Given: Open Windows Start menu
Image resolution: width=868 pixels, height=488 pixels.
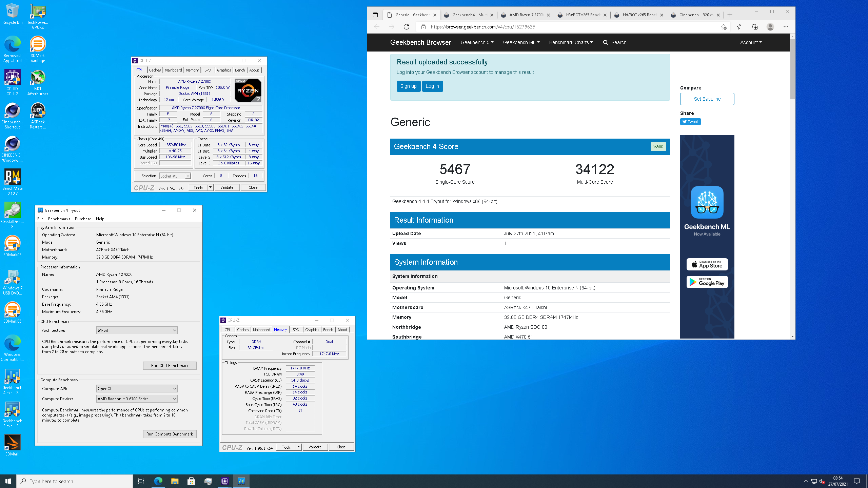Looking at the screenshot, I should [x=8, y=481].
